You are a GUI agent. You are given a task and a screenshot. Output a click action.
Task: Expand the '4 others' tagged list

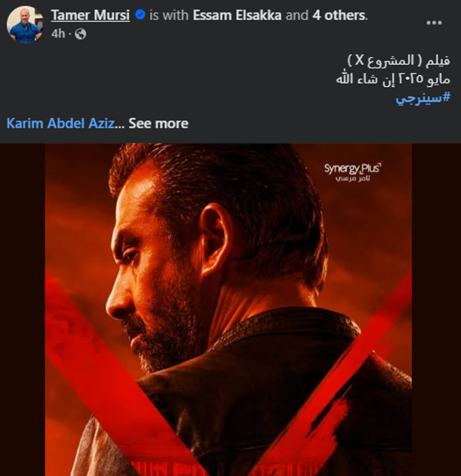pyautogui.click(x=339, y=15)
